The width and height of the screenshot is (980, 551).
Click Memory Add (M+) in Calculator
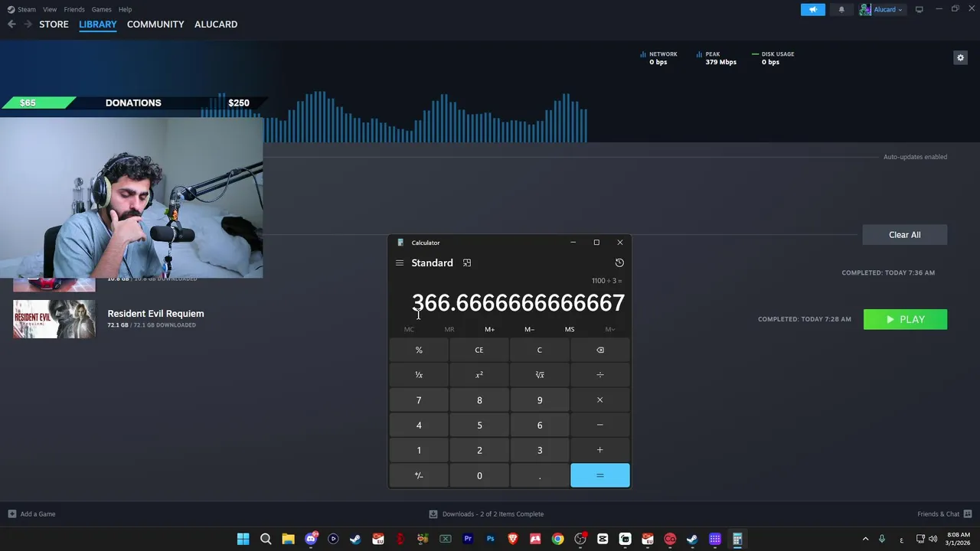(489, 330)
